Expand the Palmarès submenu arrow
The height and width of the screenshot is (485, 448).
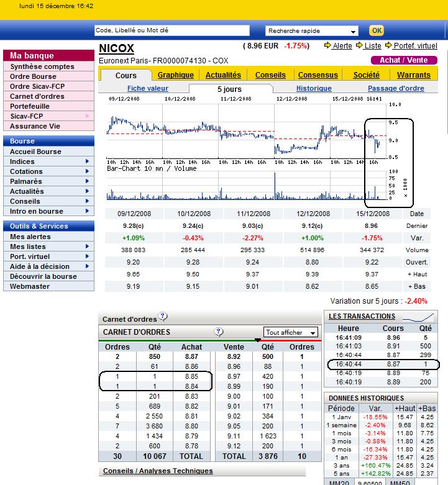[87, 181]
